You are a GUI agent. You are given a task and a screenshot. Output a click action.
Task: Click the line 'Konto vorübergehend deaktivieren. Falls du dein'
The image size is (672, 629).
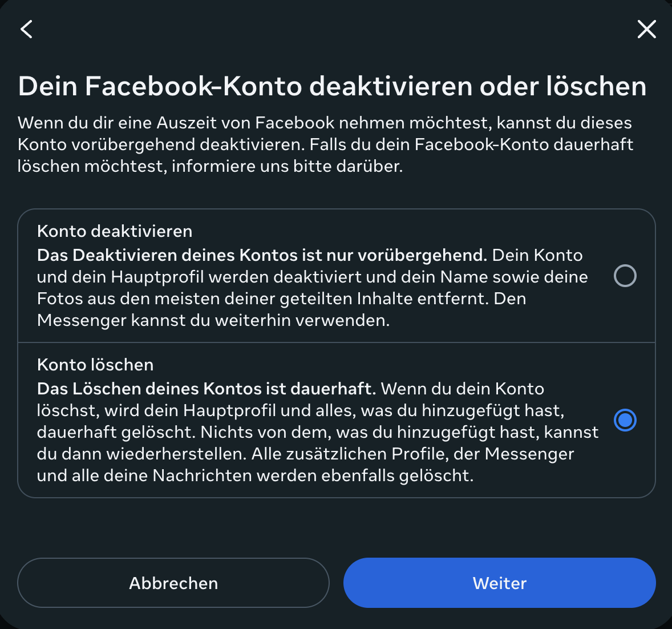[x=325, y=144]
